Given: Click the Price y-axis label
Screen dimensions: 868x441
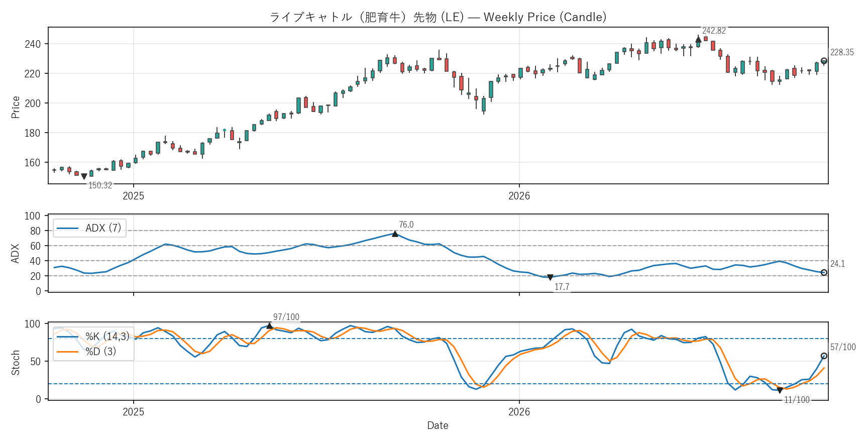Looking at the screenshot, I should [x=16, y=107].
